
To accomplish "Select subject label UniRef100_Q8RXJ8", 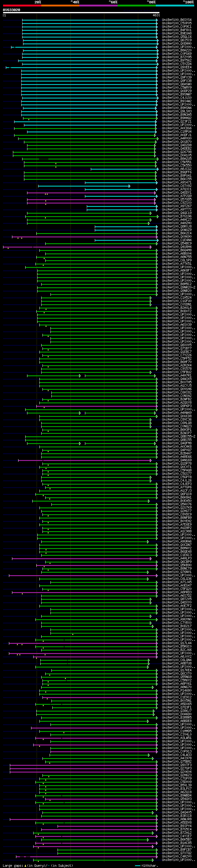I will (176, 226).
